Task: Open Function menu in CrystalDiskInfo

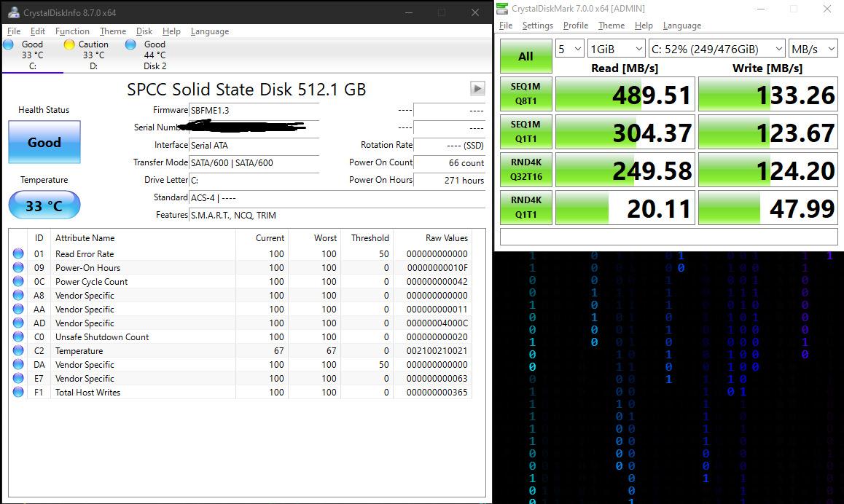Action: point(72,31)
